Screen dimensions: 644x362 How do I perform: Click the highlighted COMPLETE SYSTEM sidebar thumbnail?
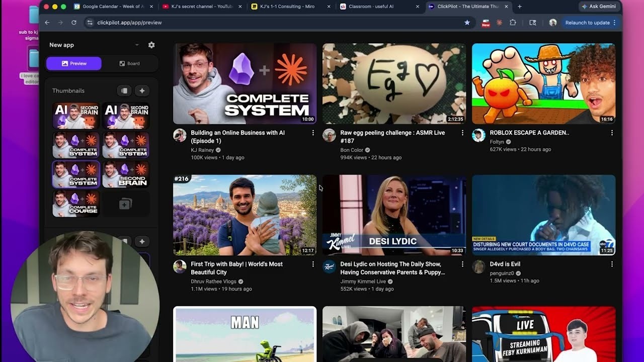coord(76,174)
